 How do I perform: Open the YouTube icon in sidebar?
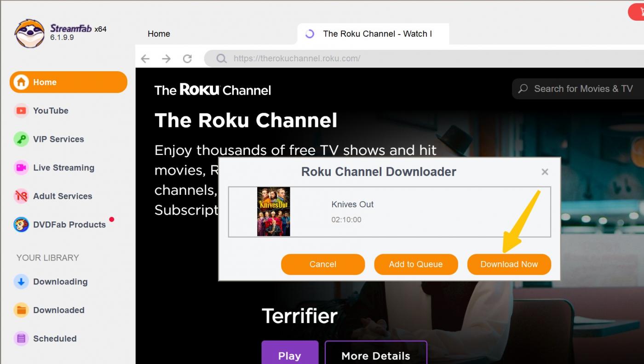click(x=21, y=111)
